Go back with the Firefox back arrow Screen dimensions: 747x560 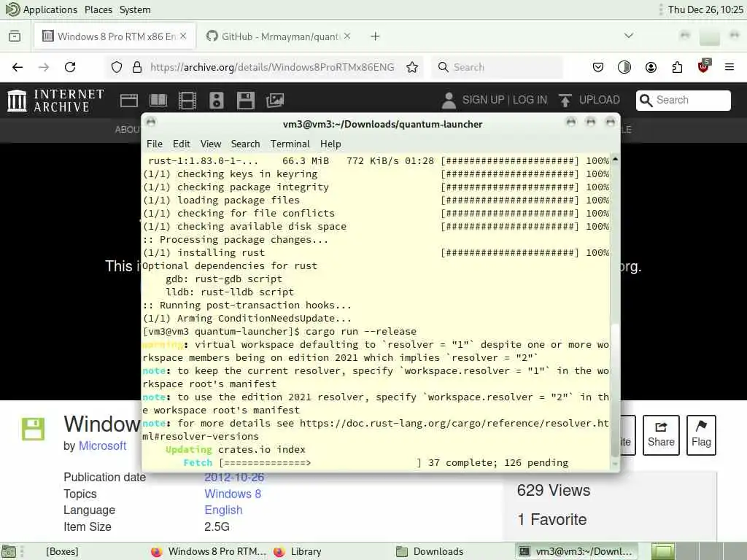18,67
